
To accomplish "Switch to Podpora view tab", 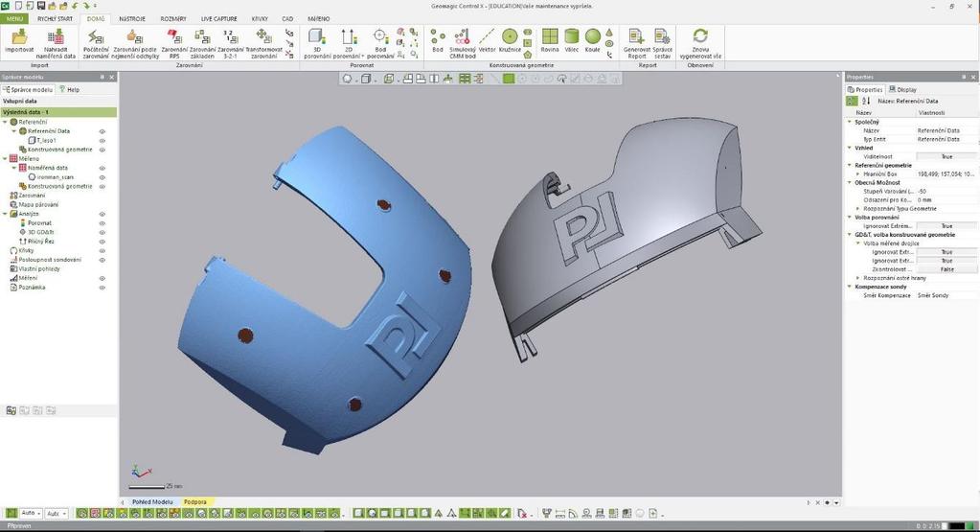I will point(194,502).
